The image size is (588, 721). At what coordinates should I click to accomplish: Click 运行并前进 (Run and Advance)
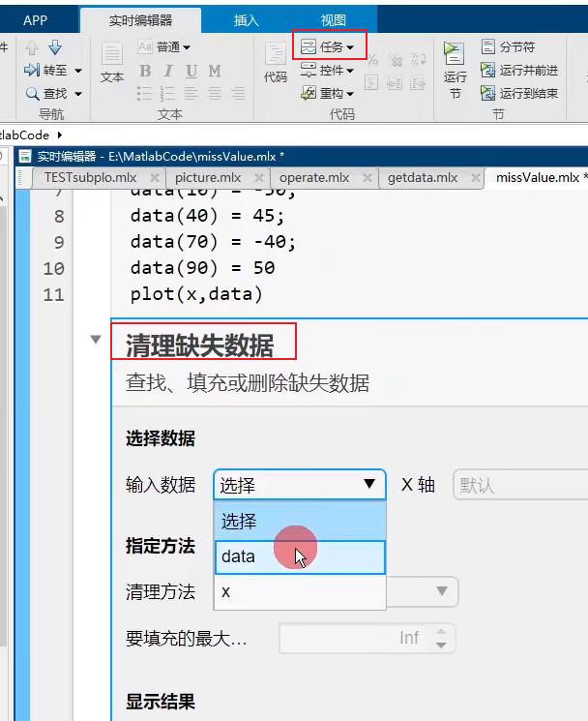click(518, 71)
